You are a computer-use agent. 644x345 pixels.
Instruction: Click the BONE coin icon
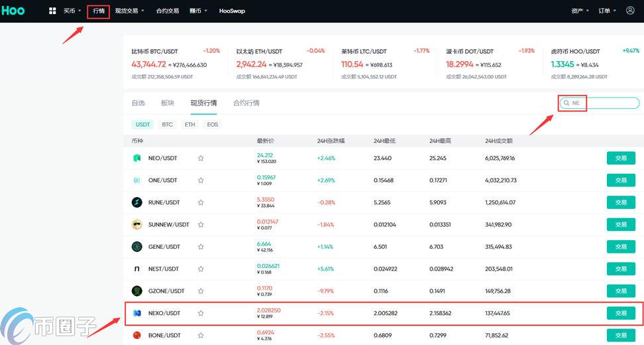[136, 335]
